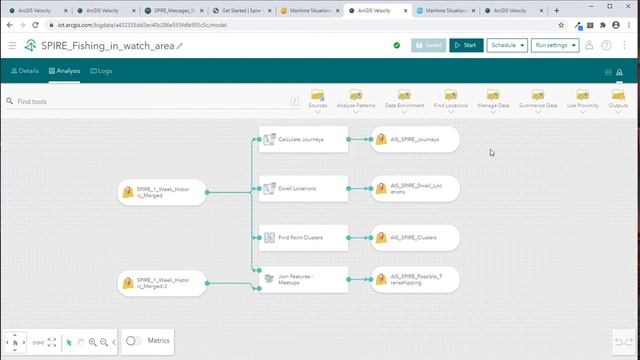The width and height of the screenshot is (640, 360).
Task: Click the green validation status checkmark
Action: pyautogui.click(x=397, y=45)
